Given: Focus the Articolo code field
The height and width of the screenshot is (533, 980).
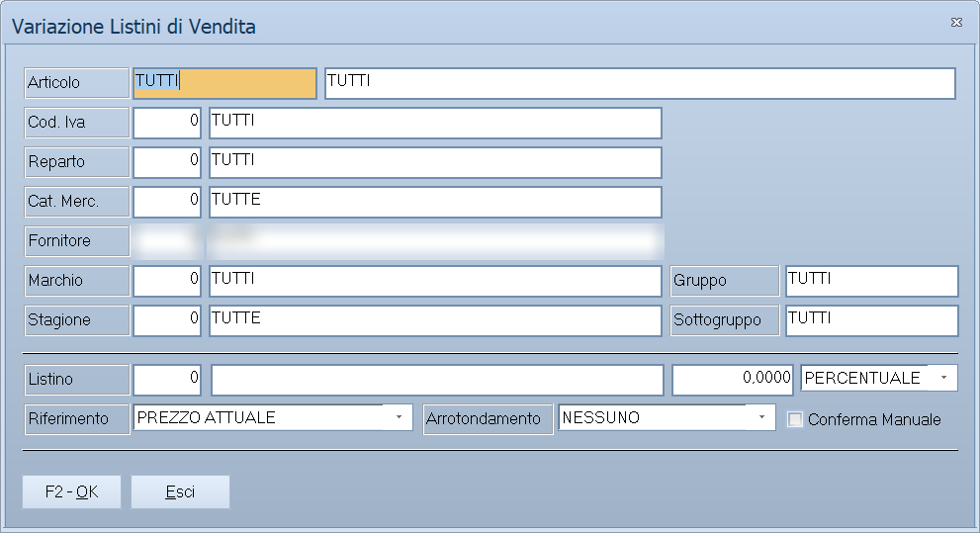Looking at the screenshot, I should click(x=225, y=83).
